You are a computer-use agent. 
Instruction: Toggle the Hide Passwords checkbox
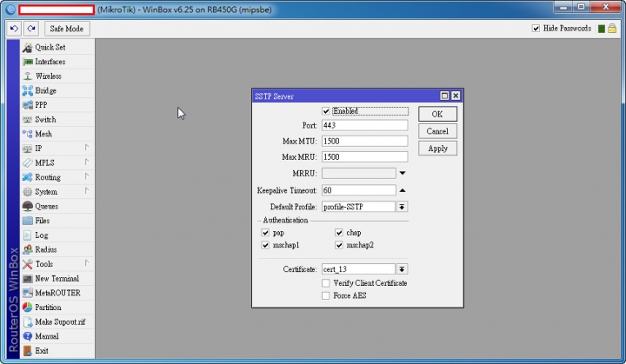coord(536,29)
